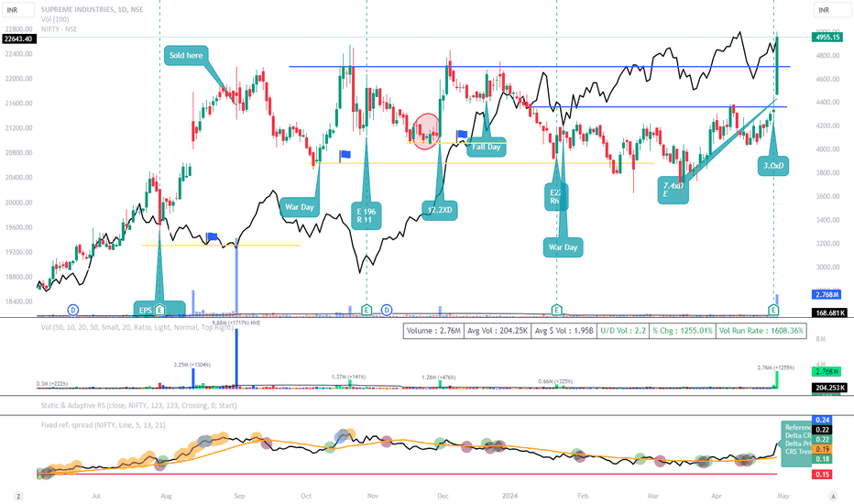This screenshot has height=504, width=854.
Task: Click the dividend D marker in November
Action: [x=386, y=310]
